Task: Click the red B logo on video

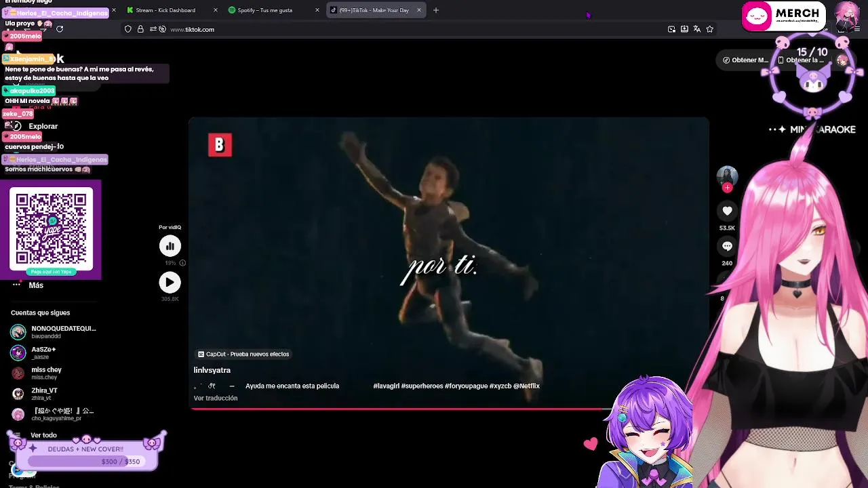Action: coord(220,145)
